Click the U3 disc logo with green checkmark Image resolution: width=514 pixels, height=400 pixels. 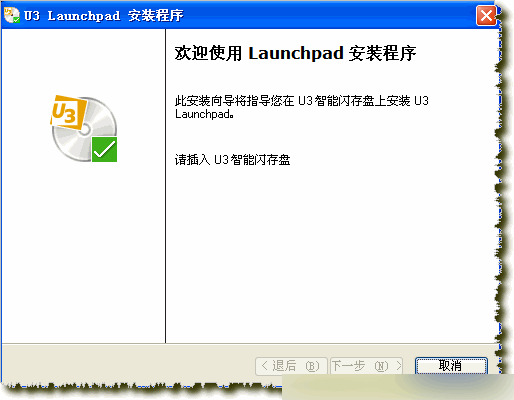click(84, 129)
